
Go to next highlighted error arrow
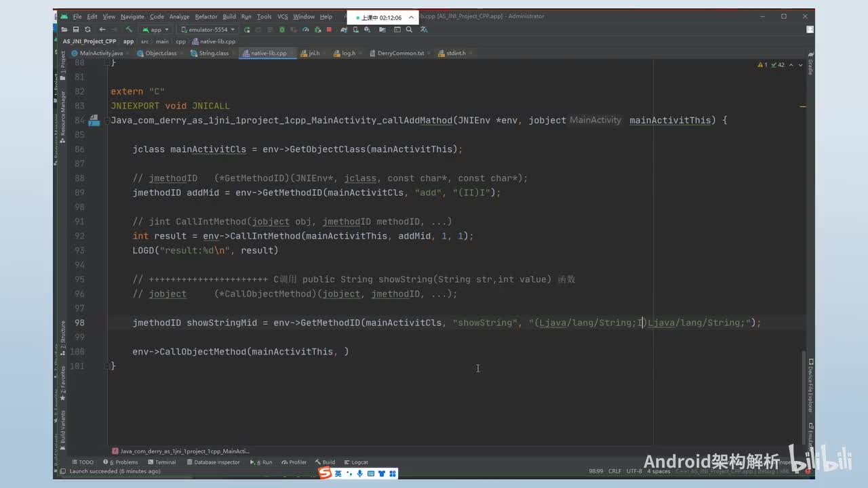click(x=800, y=65)
